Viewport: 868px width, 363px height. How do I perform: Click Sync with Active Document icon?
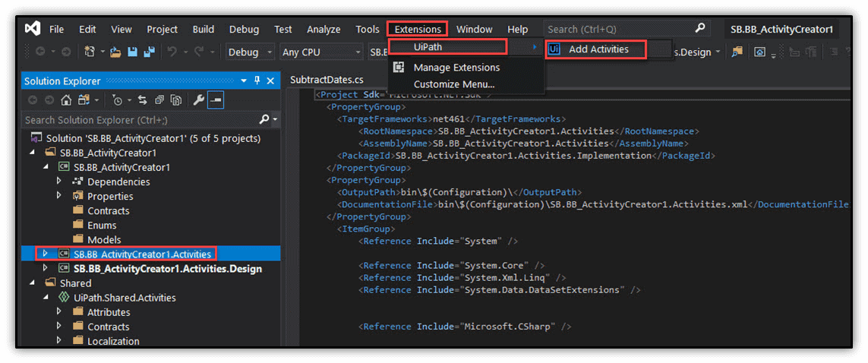coord(142,100)
